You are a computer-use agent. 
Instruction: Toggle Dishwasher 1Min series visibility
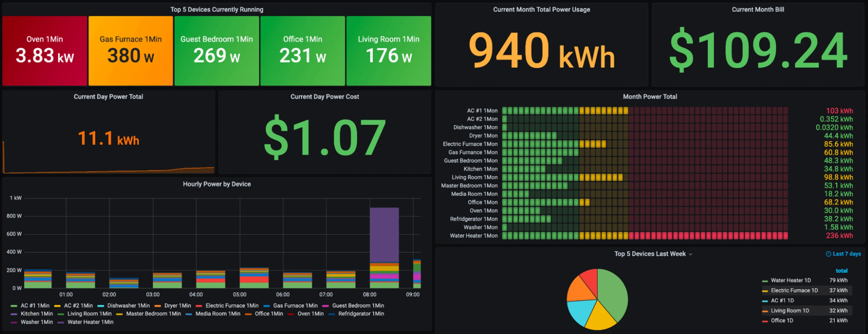point(128,305)
